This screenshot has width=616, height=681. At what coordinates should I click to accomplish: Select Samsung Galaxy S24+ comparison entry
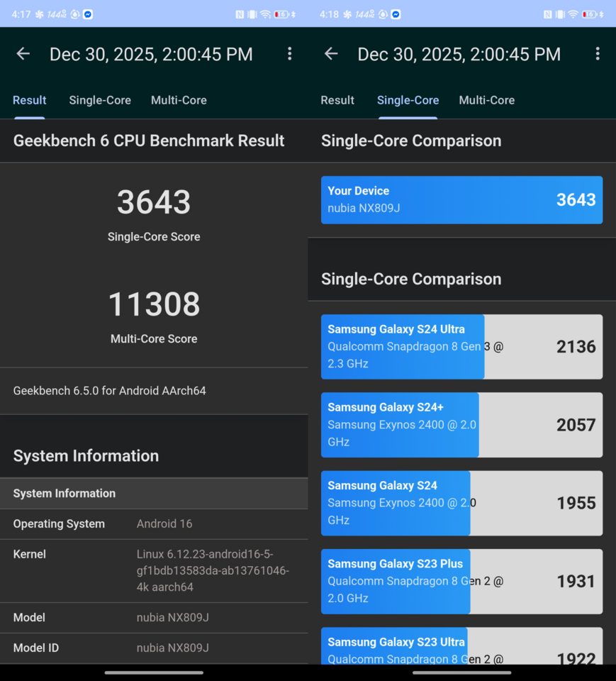461,425
